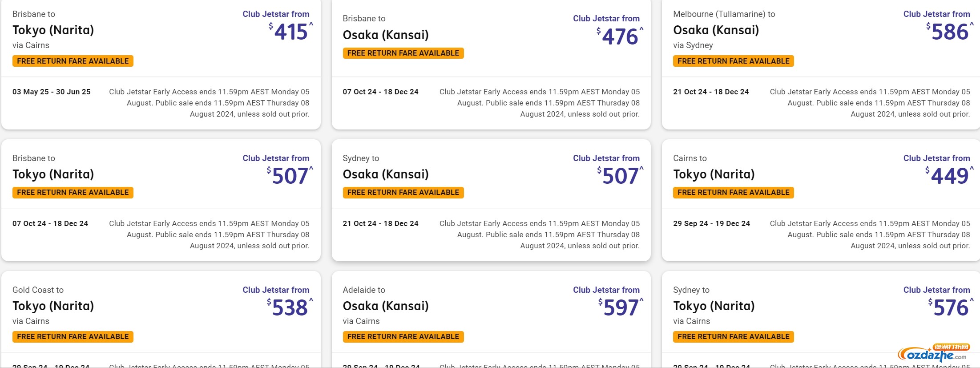980x368 pixels.
Task: Select Sydney to Tokyo via Cairns $576 fare
Action: pos(821,319)
